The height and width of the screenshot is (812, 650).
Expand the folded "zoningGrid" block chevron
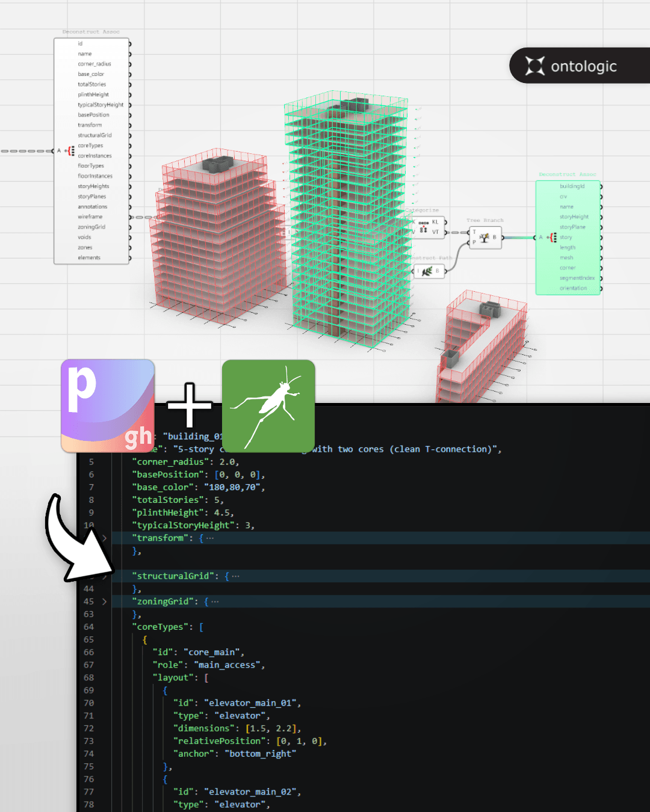coord(104,601)
